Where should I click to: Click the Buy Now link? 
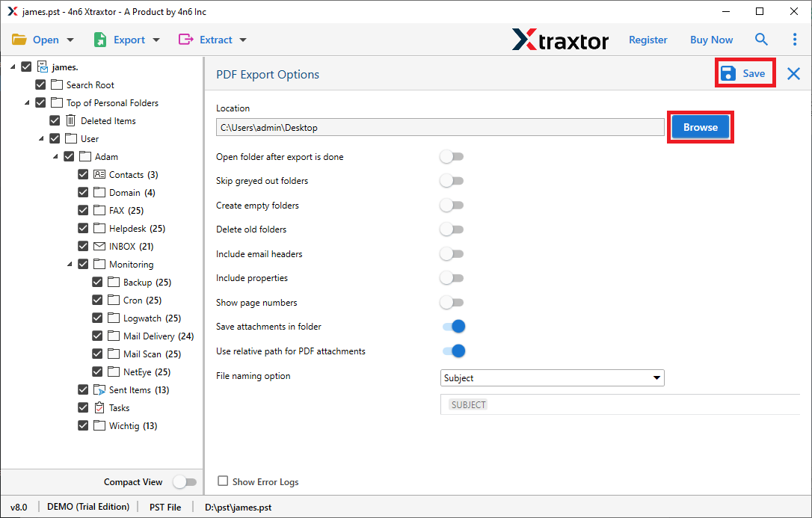(x=711, y=40)
